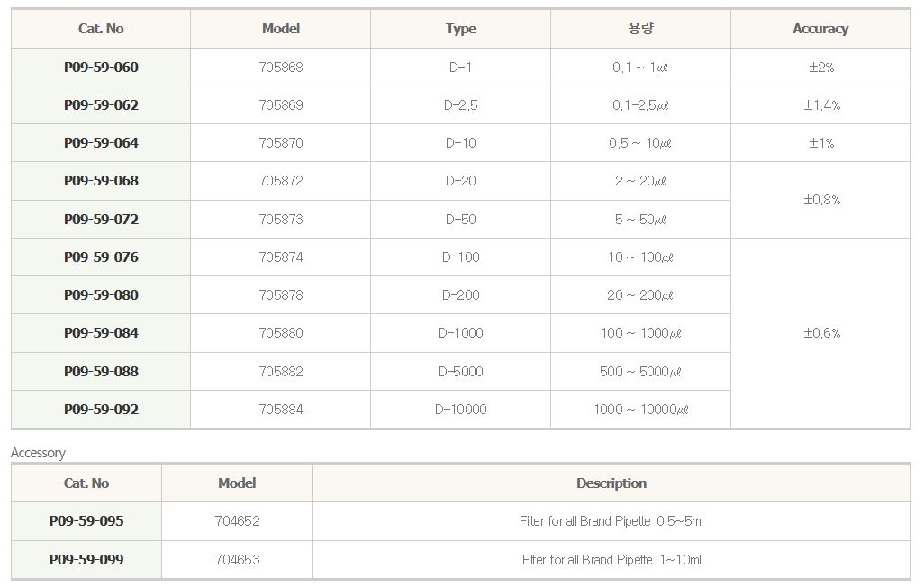Viewport: 924px width, 587px height.
Task: Click the Model column header in main table
Action: click(x=281, y=29)
